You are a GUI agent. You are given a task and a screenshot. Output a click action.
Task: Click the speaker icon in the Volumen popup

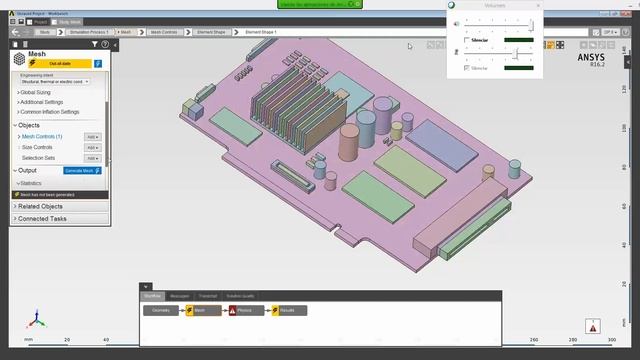[x=456, y=24]
